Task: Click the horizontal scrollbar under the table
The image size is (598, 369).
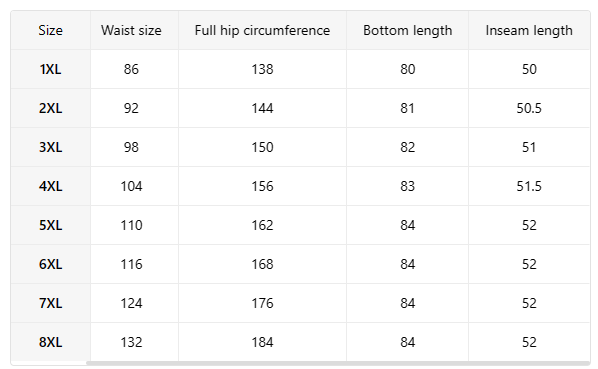Action: pos(338,363)
